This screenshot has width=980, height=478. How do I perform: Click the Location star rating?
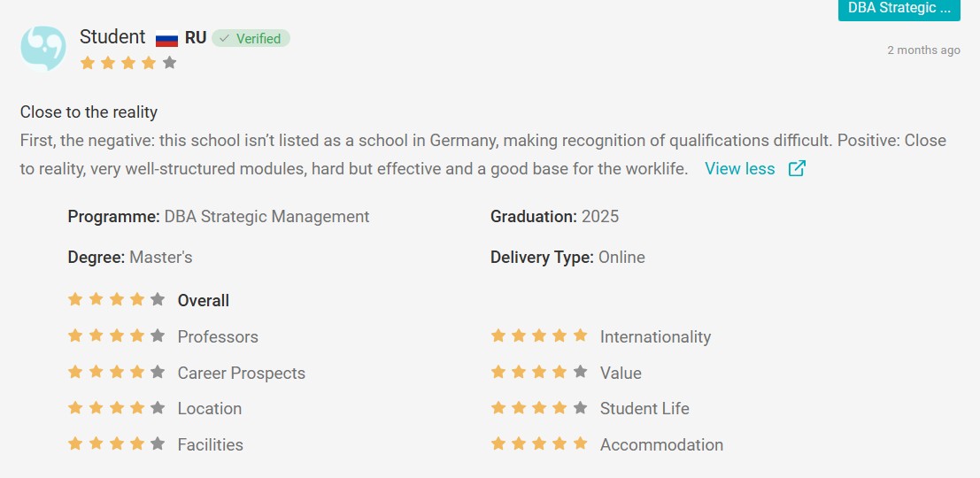click(116, 407)
